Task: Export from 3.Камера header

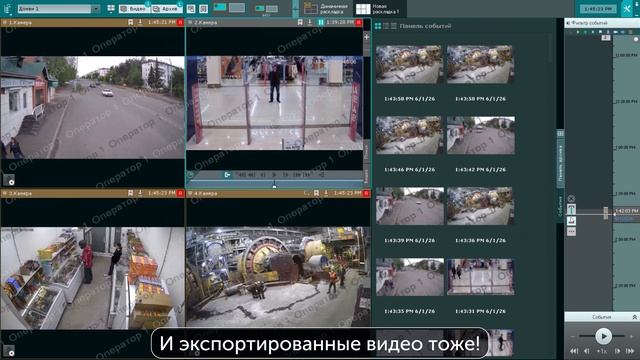Action: (x=140, y=193)
